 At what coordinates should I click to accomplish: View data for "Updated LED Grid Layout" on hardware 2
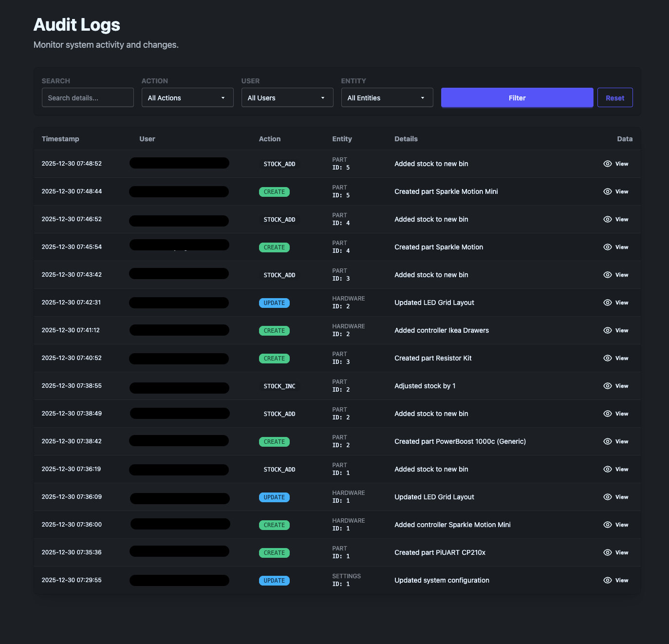(615, 303)
